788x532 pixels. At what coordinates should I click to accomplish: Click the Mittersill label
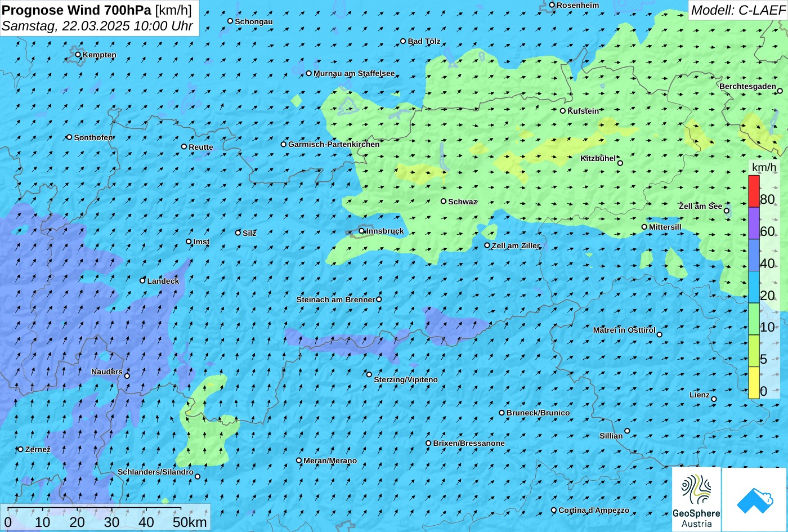point(665,227)
